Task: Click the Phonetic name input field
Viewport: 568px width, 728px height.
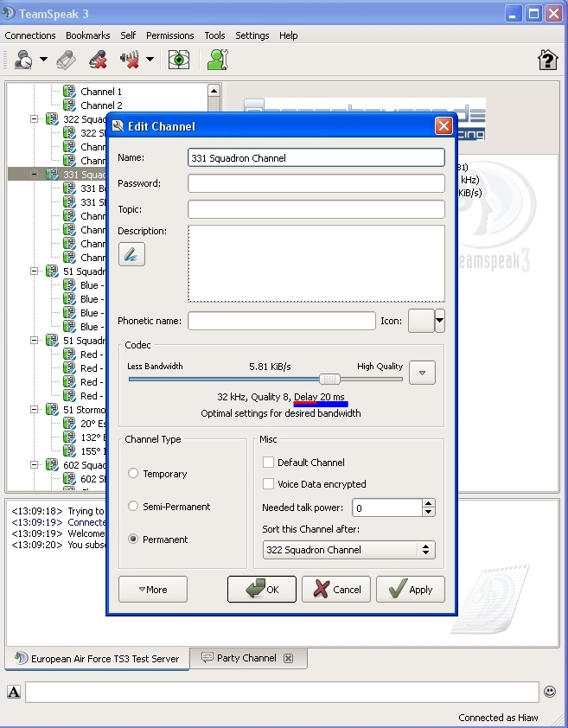Action: [x=282, y=321]
